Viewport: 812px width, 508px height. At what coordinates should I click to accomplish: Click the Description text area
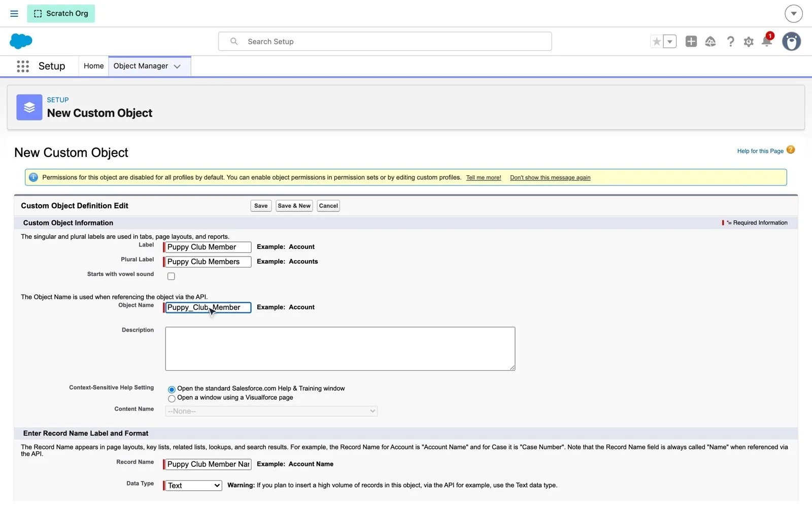coord(340,349)
